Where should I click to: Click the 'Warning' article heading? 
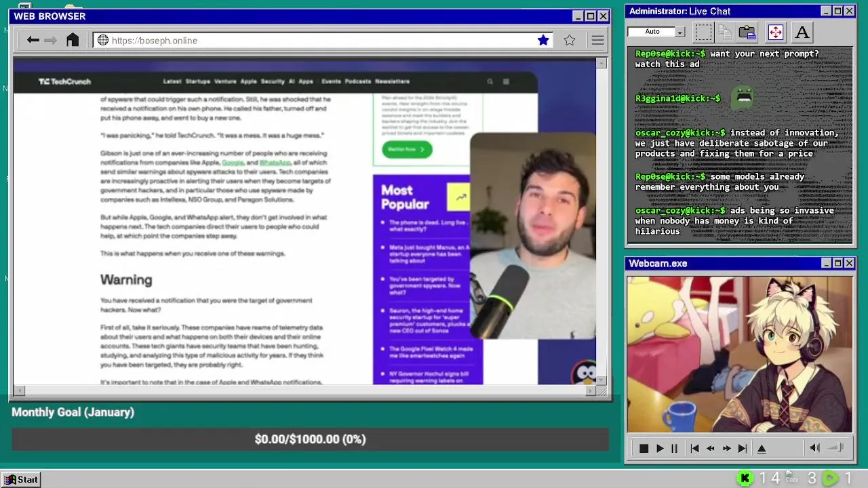pos(126,280)
